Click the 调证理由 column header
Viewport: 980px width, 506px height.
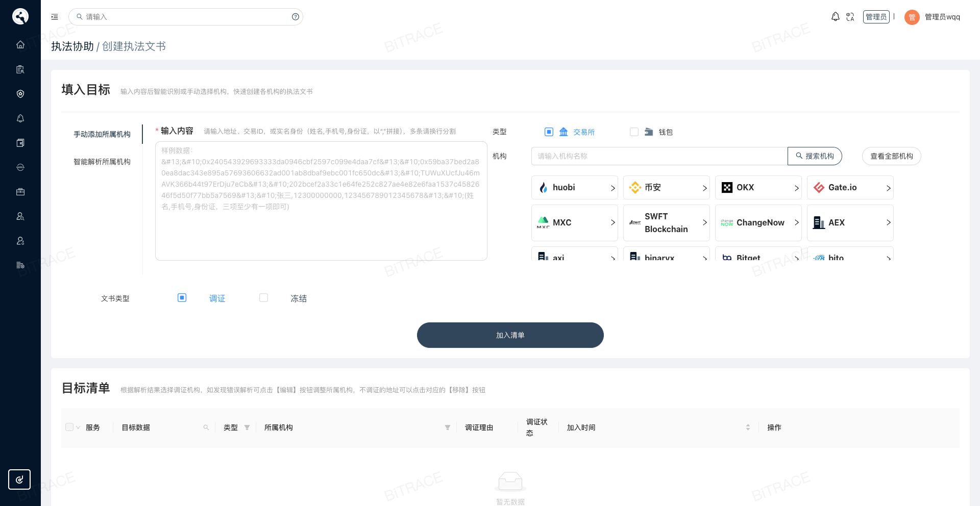[479, 427]
